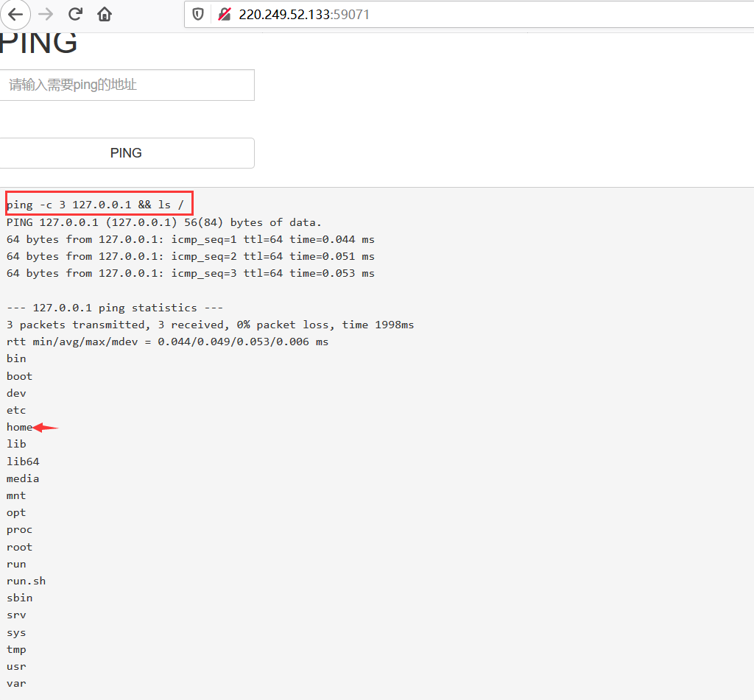Screen dimensions: 754x700
Task: Open the tracking protection shield icon
Action: (x=197, y=14)
